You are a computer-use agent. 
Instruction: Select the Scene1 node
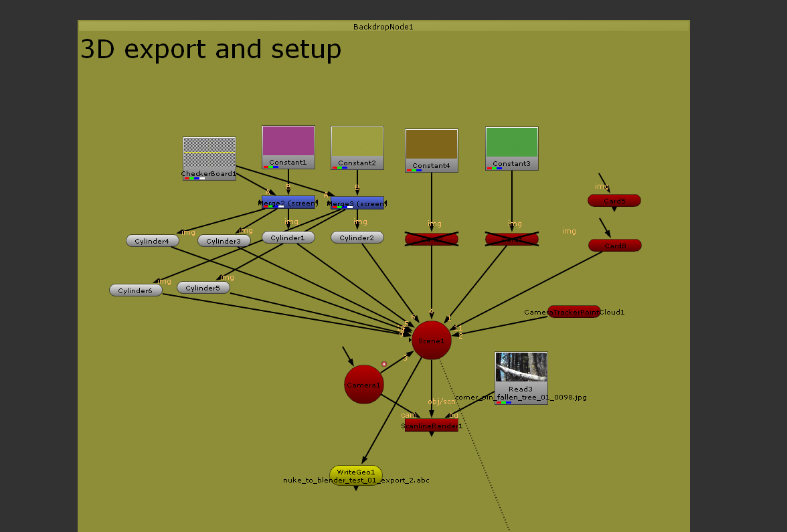point(432,340)
